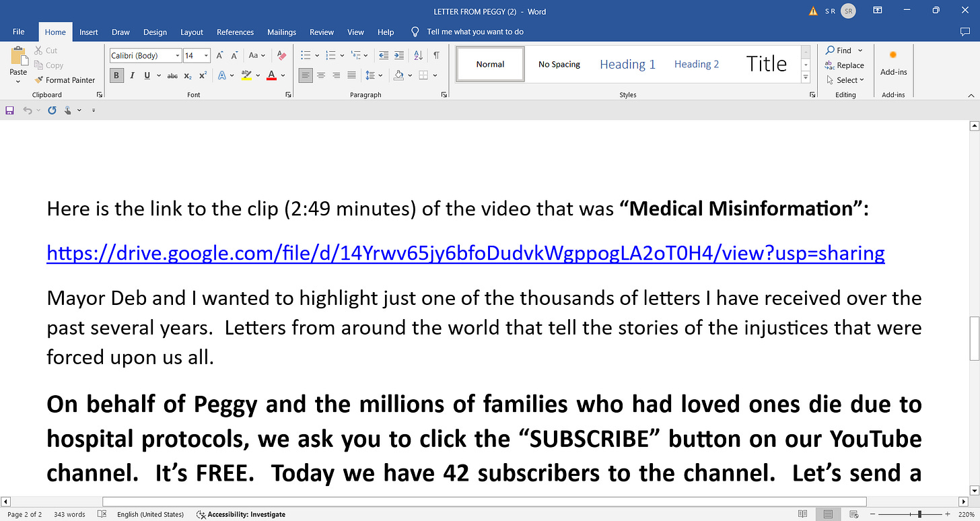Open the Google Drive video link
Image resolution: width=980 pixels, height=521 pixels.
coord(465,253)
